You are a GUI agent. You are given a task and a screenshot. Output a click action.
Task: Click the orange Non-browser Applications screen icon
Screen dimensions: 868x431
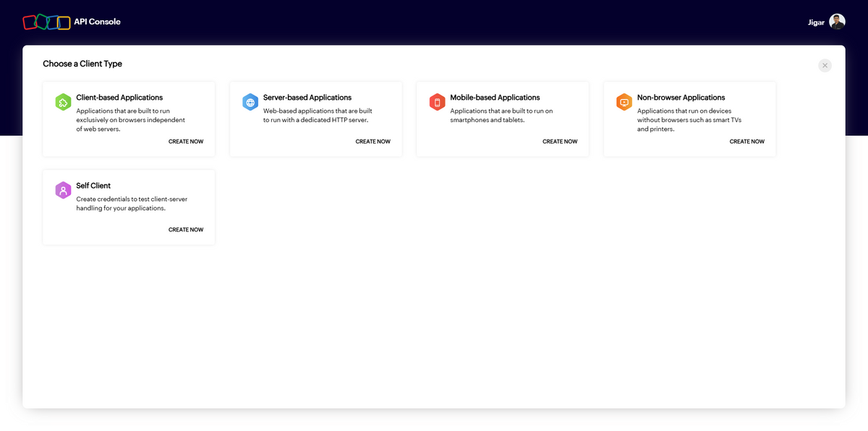[x=624, y=103]
